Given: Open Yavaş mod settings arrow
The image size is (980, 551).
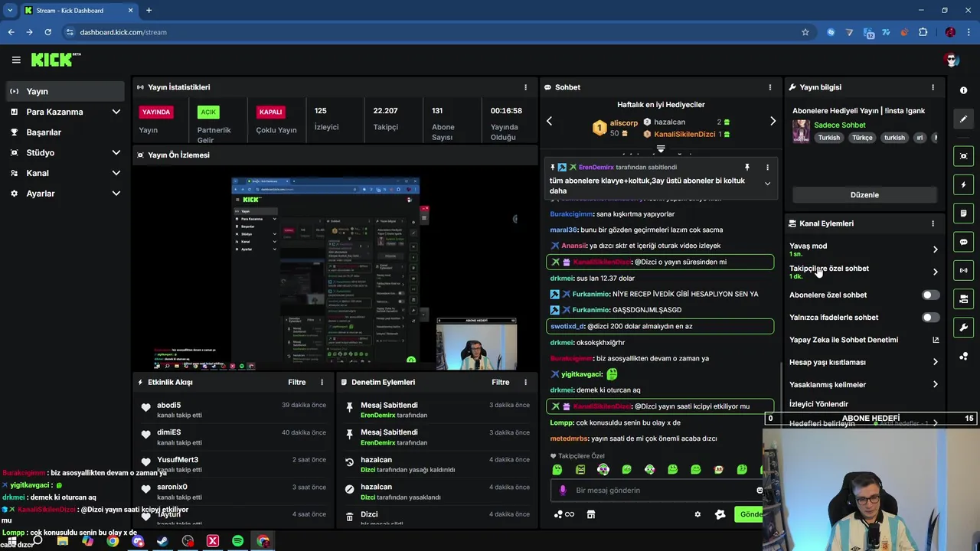Looking at the screenshot, I should click(935, 249).
